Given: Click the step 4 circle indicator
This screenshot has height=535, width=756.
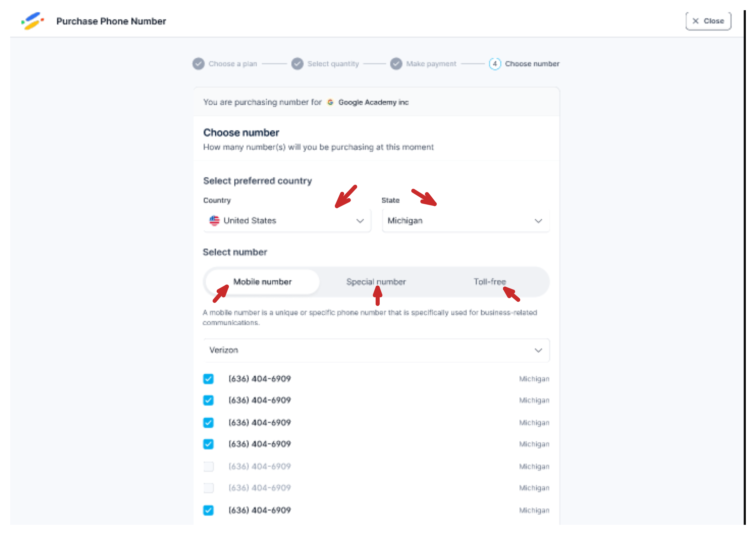Looking at the screenshot, I should [495, 64].
